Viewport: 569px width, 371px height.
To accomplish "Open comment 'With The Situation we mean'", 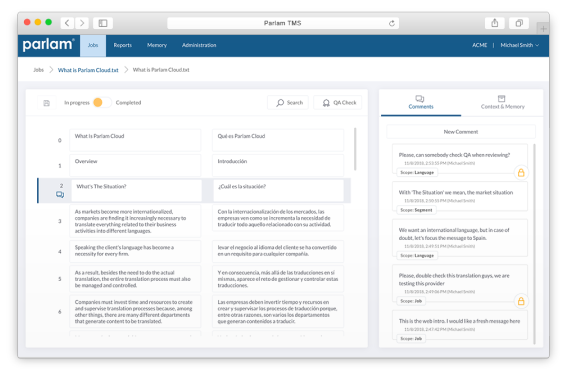I will point(460,196).
